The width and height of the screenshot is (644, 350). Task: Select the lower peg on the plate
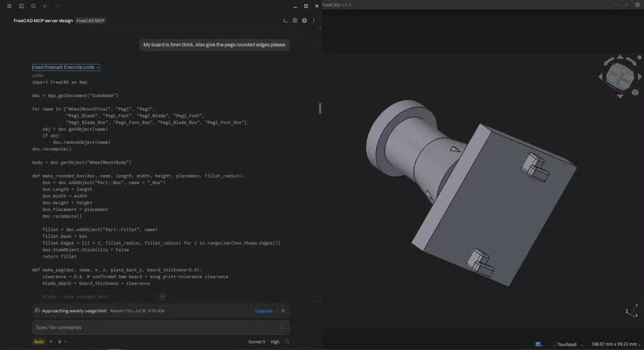(480, 263)
